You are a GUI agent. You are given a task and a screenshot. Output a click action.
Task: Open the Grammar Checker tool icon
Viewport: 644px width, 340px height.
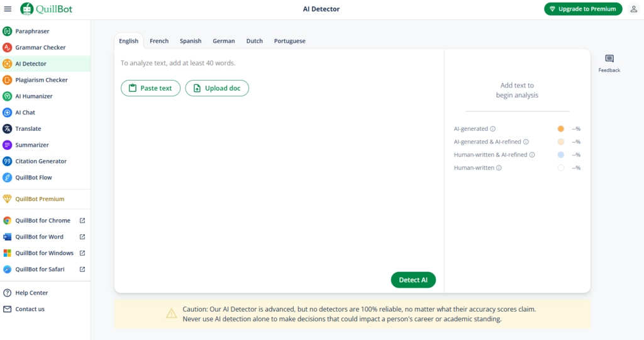coord(8,48)
